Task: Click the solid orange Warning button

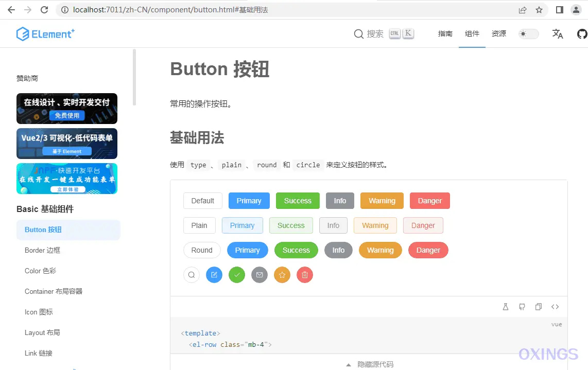Action: click(382, 201)
